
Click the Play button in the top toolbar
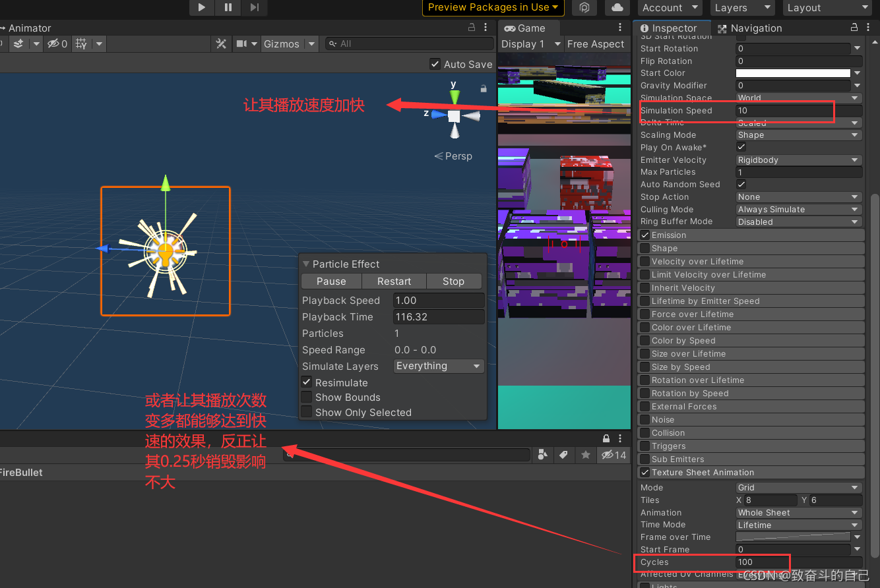[x=201, y=7]
